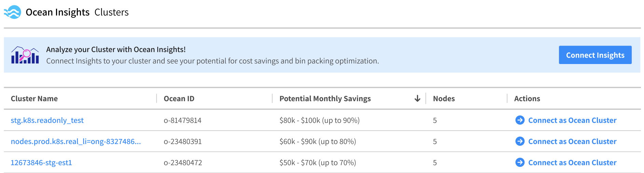
Task: Click the Clusters breadcrumb title
Action: [x=111, y=12]
